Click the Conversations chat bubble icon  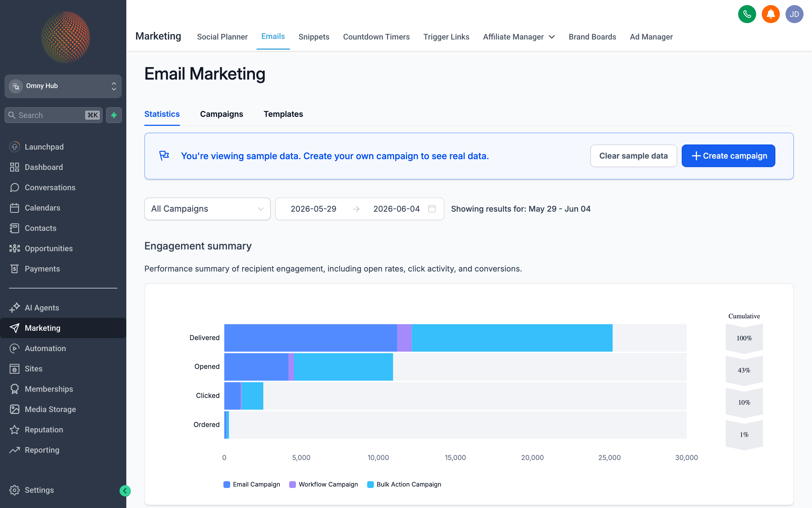point(14,187)
